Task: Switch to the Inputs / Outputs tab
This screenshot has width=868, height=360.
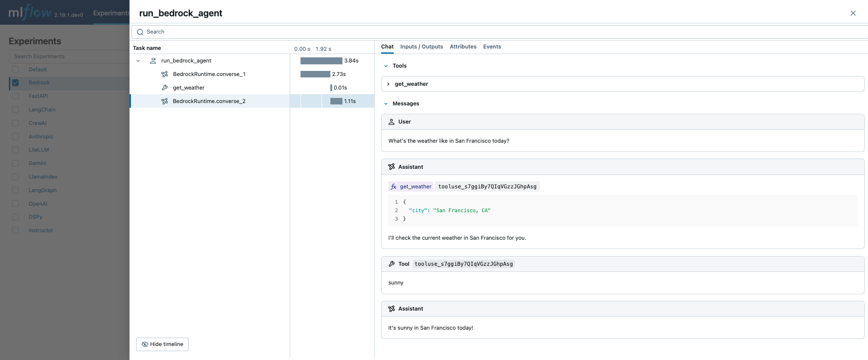Action: [421, 47]
